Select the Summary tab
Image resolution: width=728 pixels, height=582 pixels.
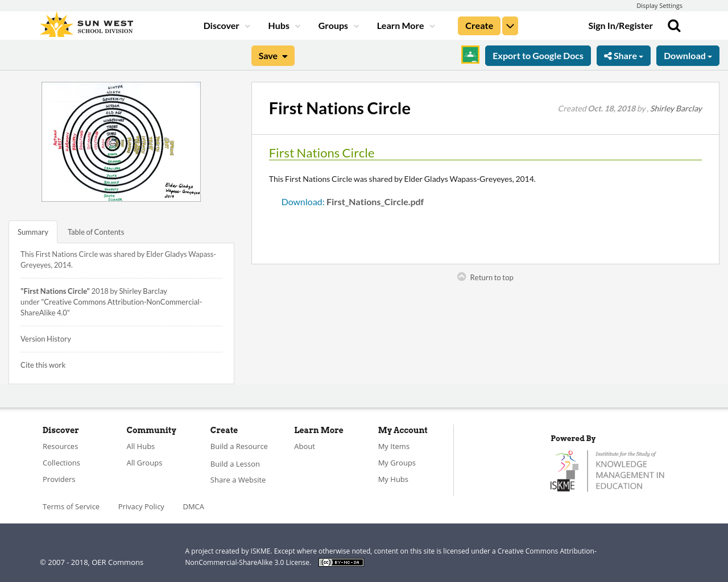coord(32,231)
